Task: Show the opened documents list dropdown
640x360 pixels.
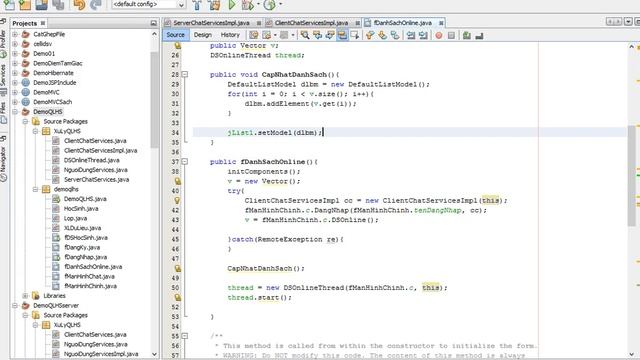Action: (629, 22)
